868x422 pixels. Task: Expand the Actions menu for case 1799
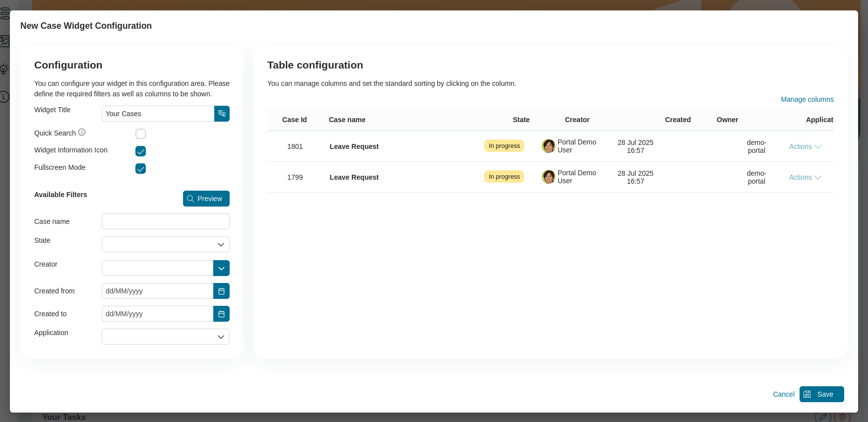(805, 177)
